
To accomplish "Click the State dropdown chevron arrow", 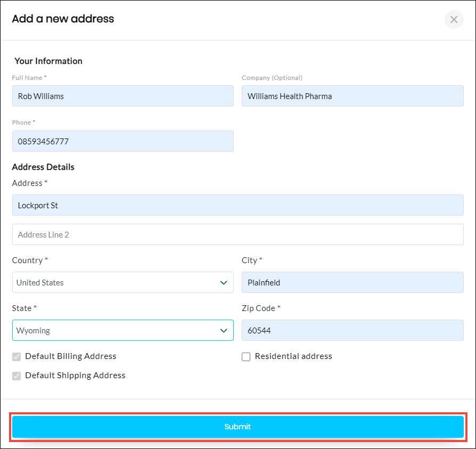I will (224, 331).
